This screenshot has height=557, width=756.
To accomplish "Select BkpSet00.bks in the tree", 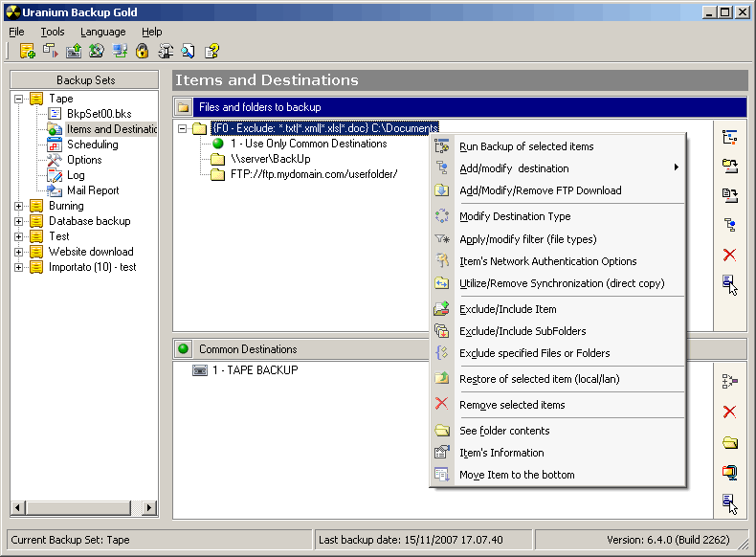I will 99,114.
